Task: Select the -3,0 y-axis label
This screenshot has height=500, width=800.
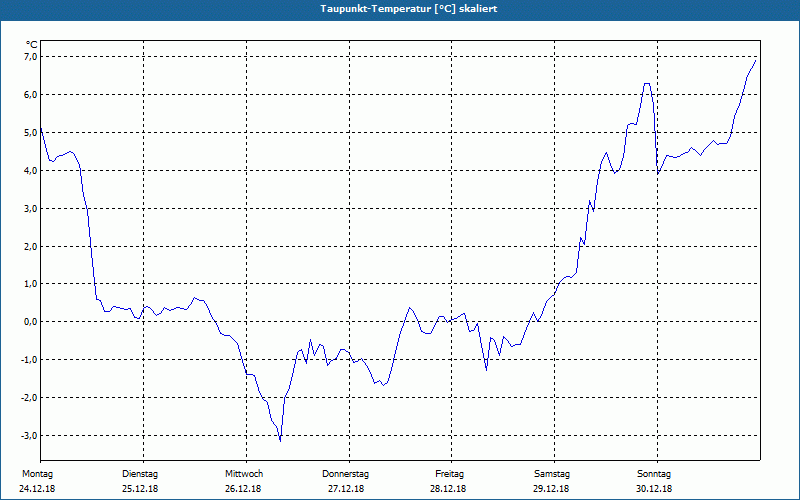Action: point(30,436)
